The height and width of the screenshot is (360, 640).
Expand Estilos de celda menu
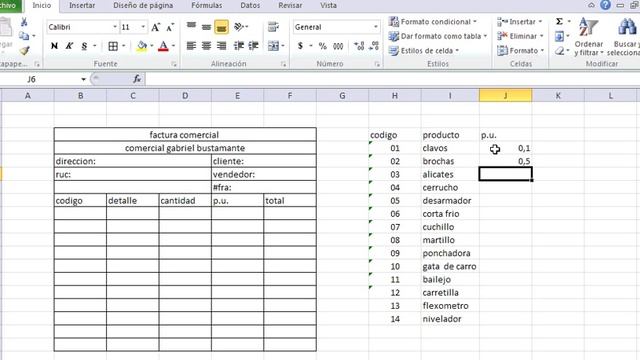424,51
